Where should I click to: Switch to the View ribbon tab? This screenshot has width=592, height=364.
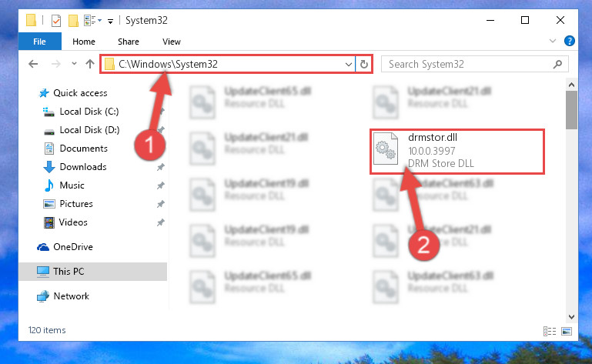tap(172, 42)
